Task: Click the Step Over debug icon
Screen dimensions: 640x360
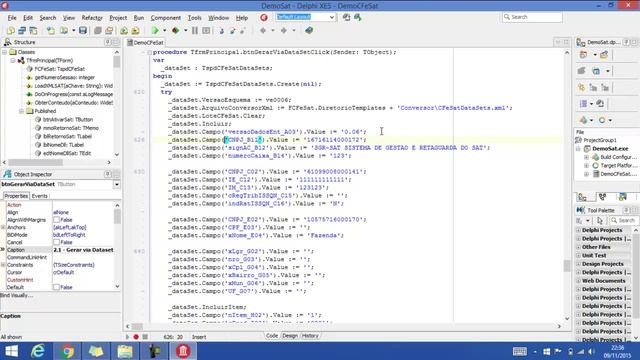Action: [233, 31]
